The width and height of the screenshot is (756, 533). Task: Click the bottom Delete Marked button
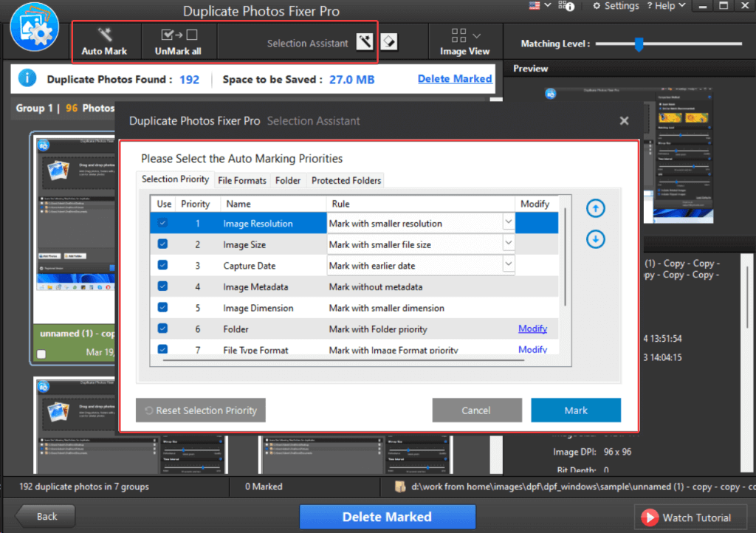pos(387,517)
